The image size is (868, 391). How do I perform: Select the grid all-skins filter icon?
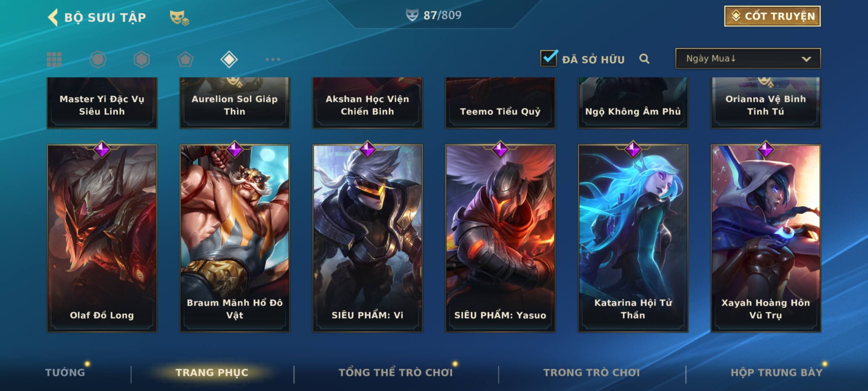tap(54, 59)
